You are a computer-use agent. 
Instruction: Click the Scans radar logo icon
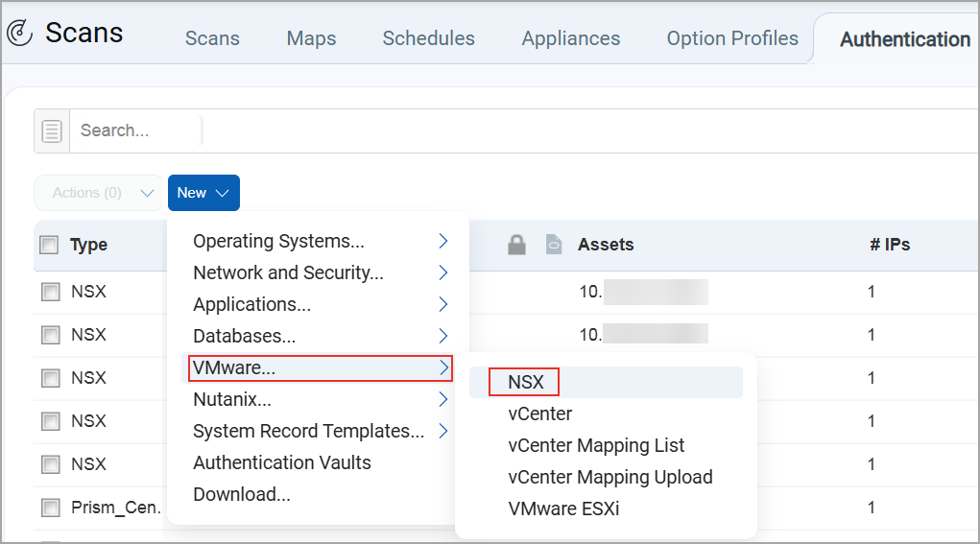point(19,33)
